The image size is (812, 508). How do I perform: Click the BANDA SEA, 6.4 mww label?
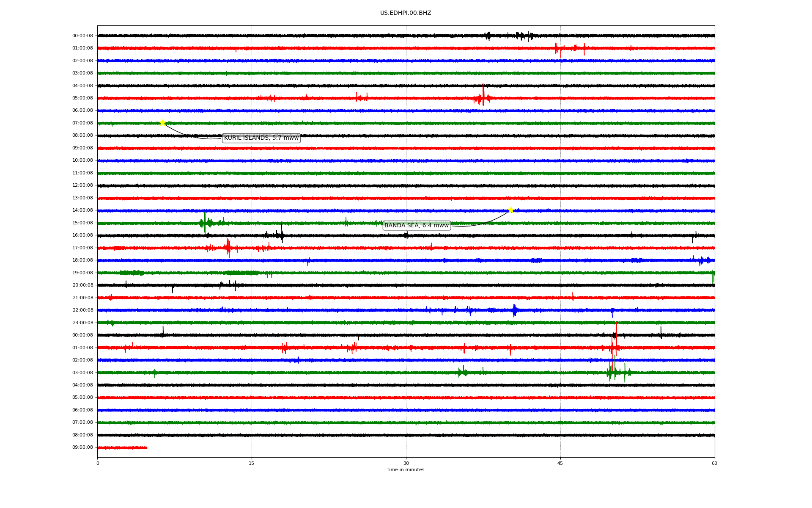(x=416, y=226)
